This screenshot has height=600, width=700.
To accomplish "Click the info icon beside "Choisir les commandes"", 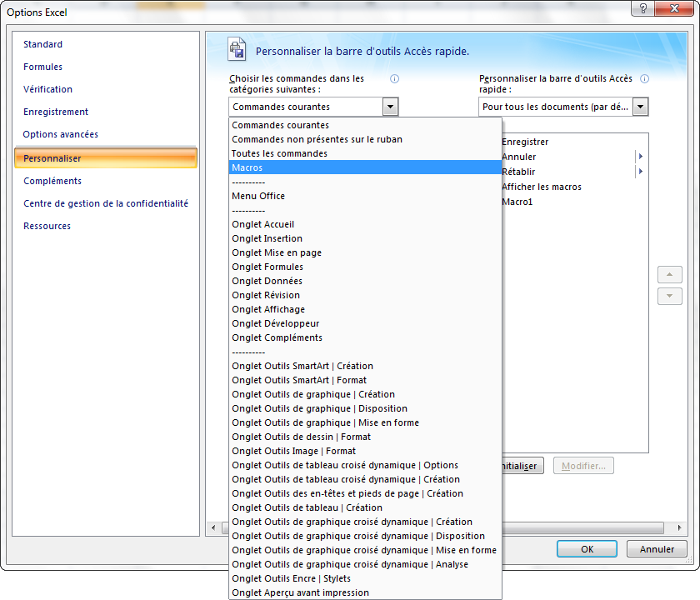I will [x=394, y=79].
